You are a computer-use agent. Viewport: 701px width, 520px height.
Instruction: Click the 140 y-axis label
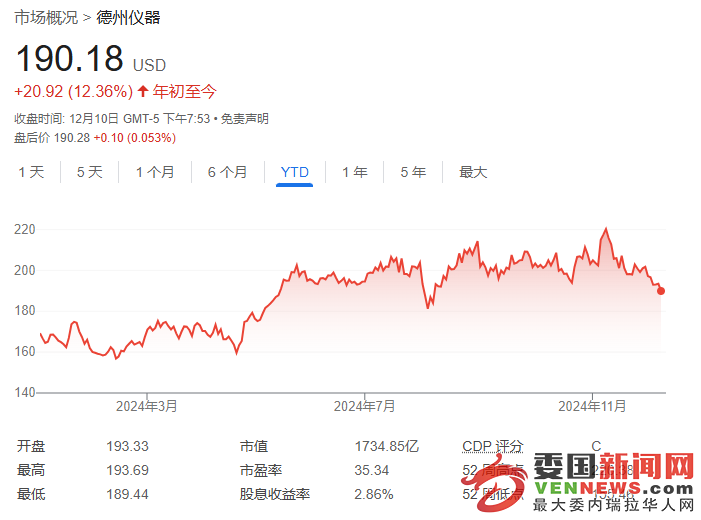click(25, 393)
